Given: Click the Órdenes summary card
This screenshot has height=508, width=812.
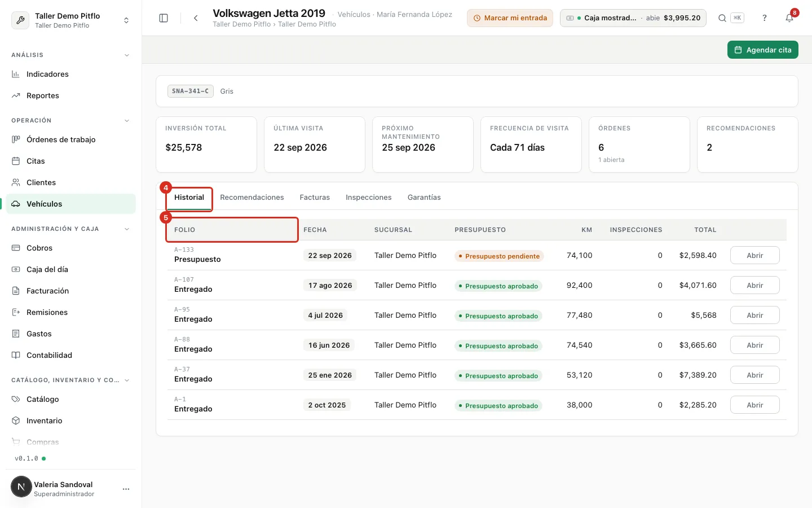Looking at the screenshot, I should point(639,144).
